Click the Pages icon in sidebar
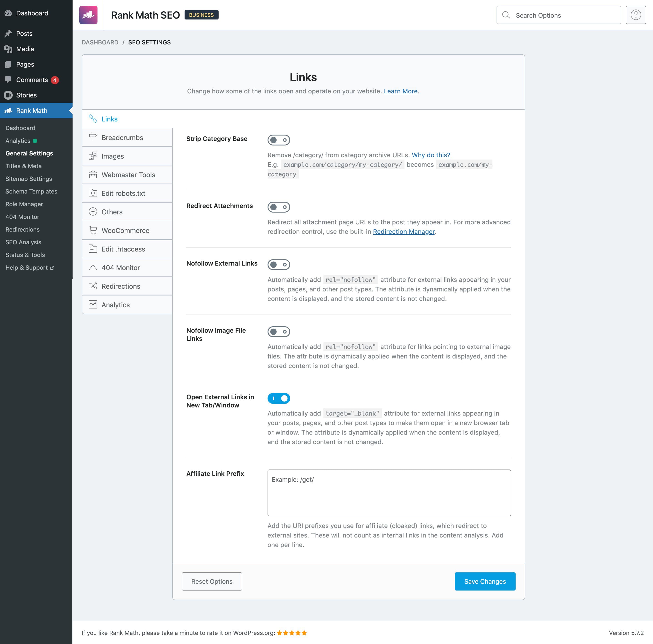The width and height of the screenshot is (653, 644). pos(8,64)
